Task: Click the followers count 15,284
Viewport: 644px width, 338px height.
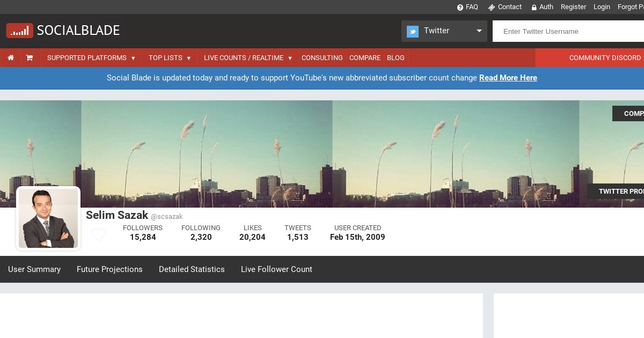Action: click(x=143, y=237)
